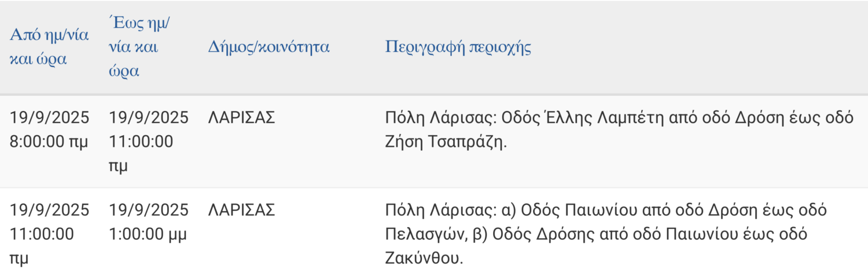Click the 'Περιγραφή περιοχής' column header
The image size is (868, 278).
point(458,47)
